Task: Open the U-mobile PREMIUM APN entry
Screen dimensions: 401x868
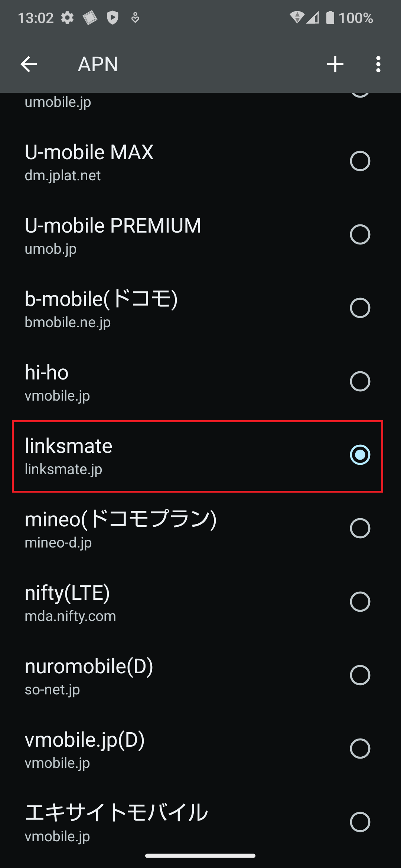Action: point(149,235)
